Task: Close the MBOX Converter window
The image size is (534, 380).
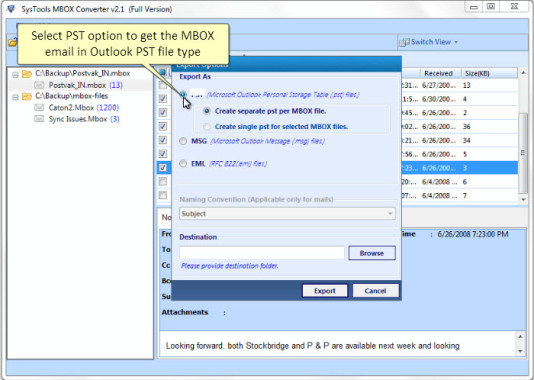Action: 514,6
